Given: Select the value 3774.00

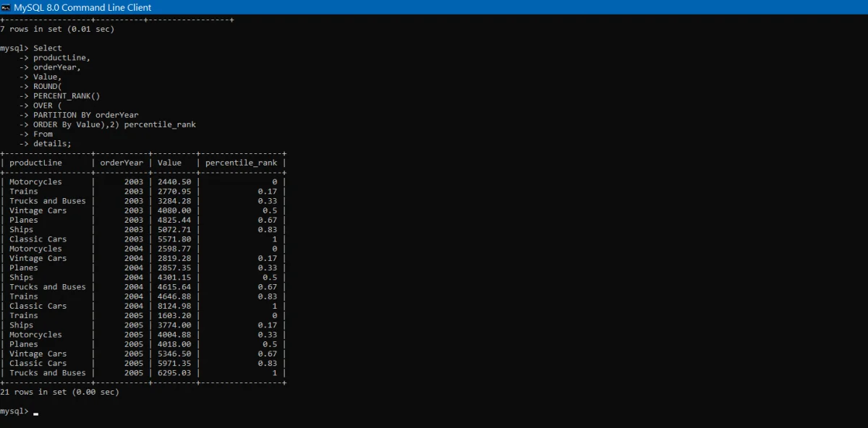Looking at the screenshot, I should (x=174, y=325).
